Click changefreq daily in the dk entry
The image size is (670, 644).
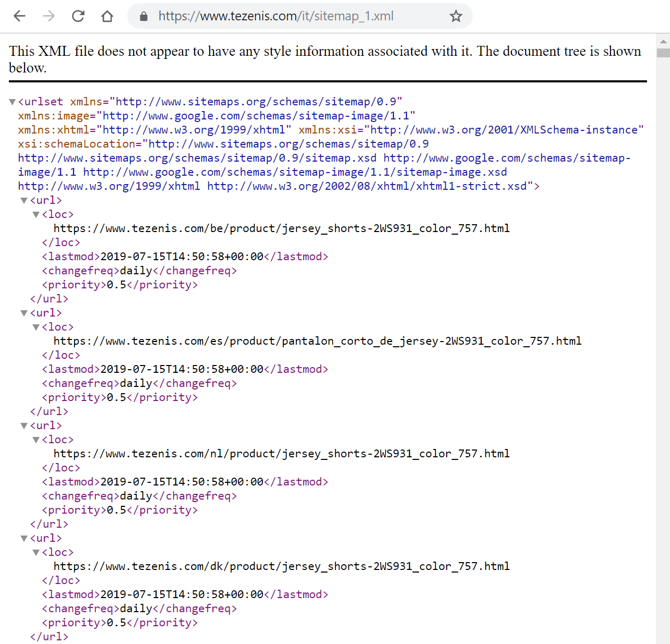(x=136, y=609)
